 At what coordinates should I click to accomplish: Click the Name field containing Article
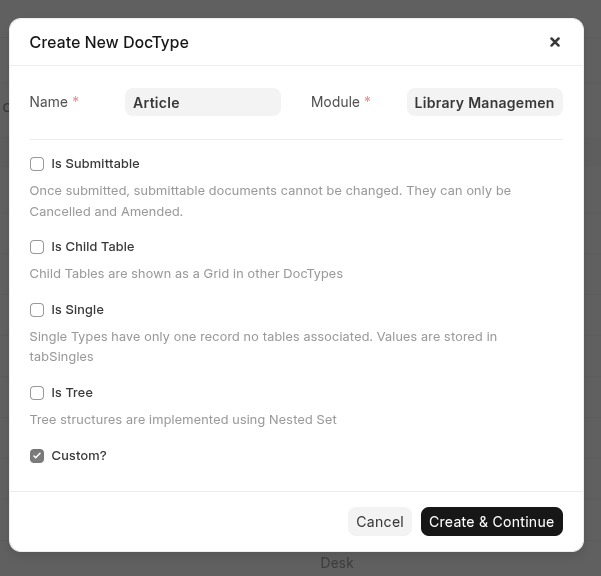202,102
